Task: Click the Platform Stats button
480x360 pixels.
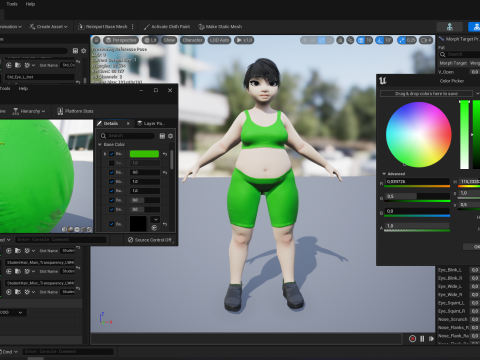Action: tap(75, 111)
